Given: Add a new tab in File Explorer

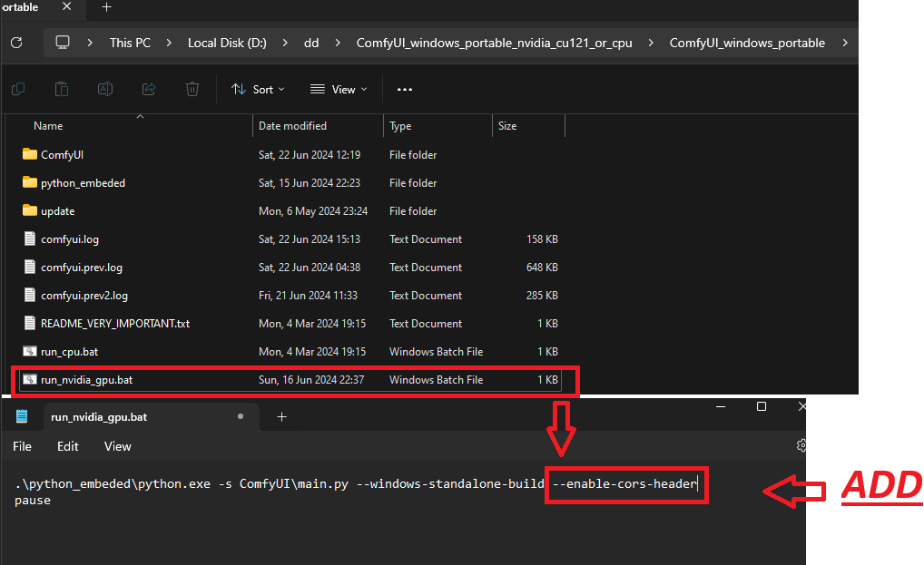Looking at the screenshot, I should 107,7.
